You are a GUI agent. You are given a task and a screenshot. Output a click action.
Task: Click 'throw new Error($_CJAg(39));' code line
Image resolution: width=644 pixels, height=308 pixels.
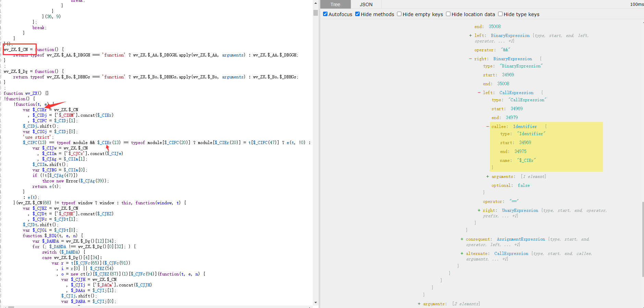76,181
